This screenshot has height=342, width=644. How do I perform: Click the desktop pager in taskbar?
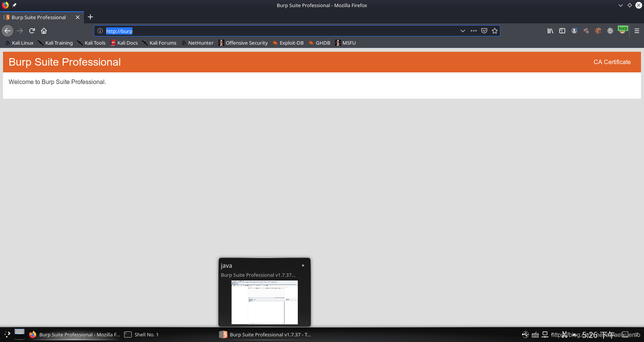[20, 334]
